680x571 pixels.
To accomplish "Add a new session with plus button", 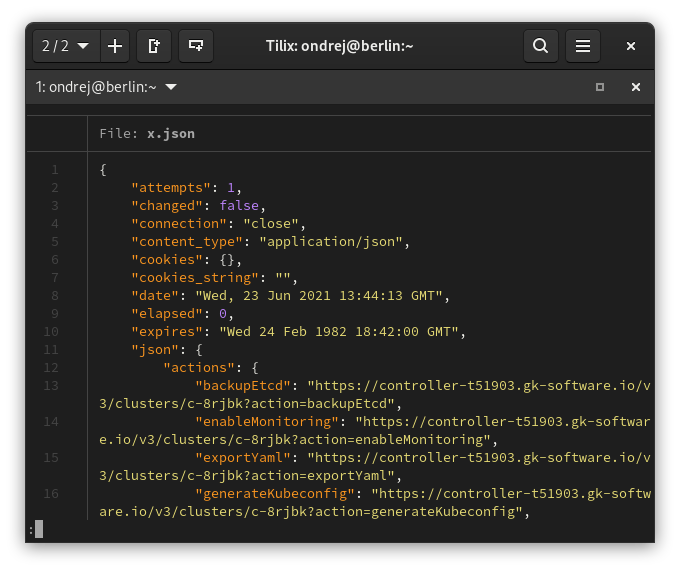I will 115,46.
